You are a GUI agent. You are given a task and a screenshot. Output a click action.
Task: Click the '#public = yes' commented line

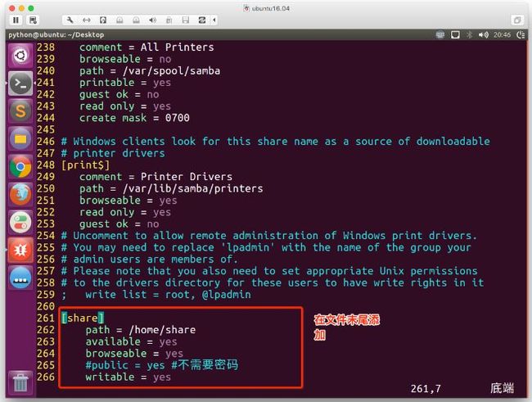(162, 365)
